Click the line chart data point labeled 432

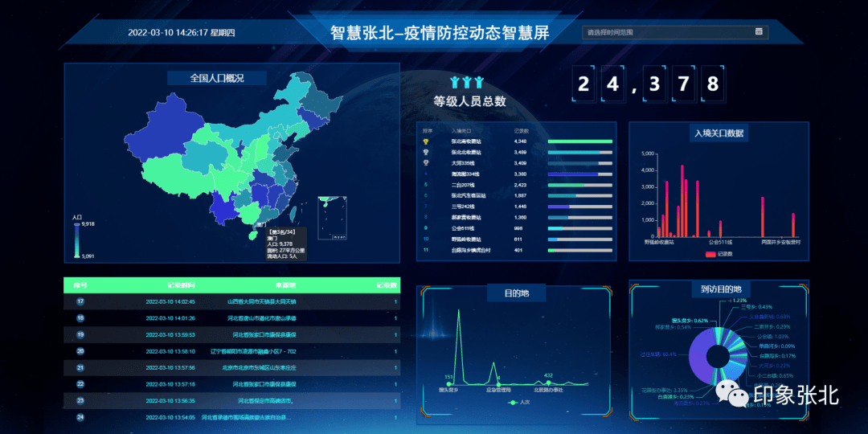click(549, 383)
